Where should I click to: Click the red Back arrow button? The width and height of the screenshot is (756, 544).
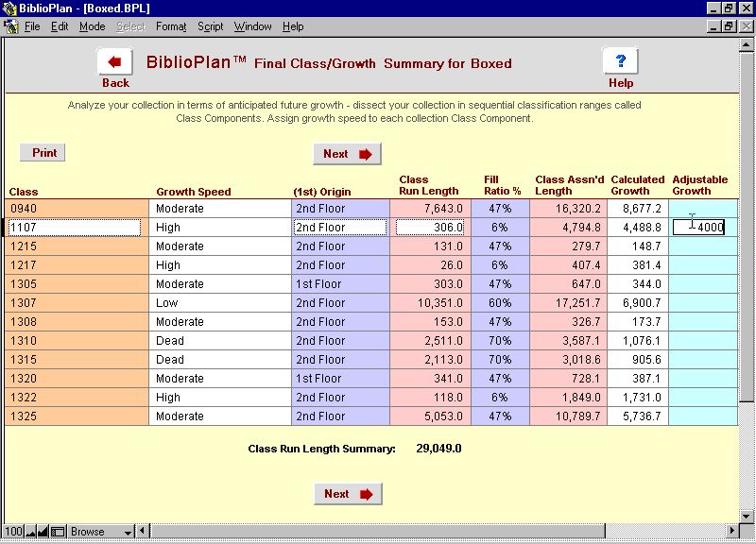pyautogui.click(x=114, y=61)
